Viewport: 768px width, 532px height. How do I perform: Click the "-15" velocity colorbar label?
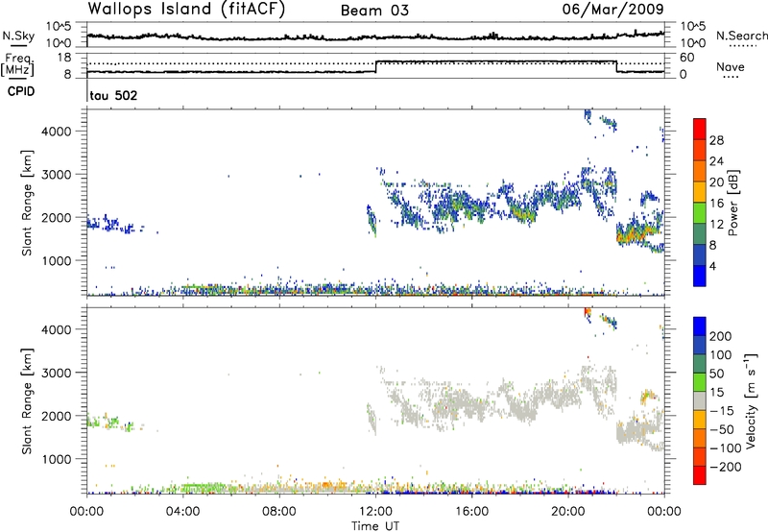point(722,410)
